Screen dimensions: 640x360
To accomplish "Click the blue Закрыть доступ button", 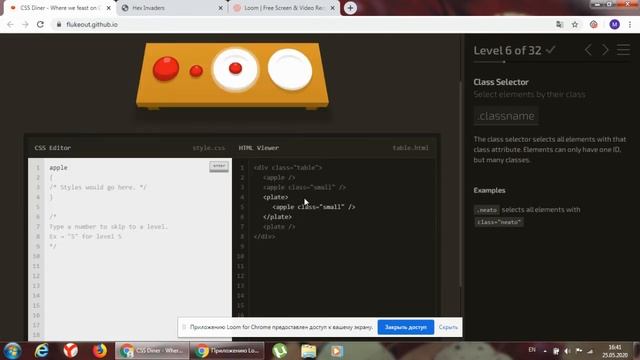I will [406, 327].
